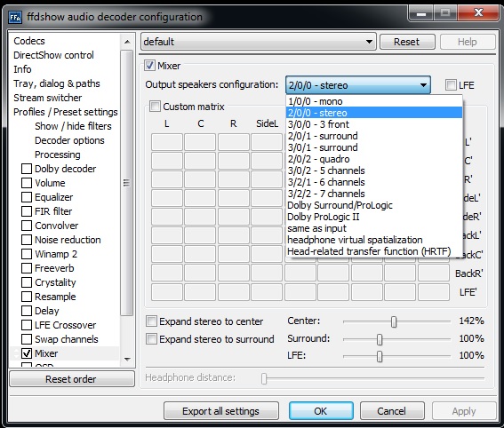Toggle the Delay checkbox

click(x=27, y=311)
